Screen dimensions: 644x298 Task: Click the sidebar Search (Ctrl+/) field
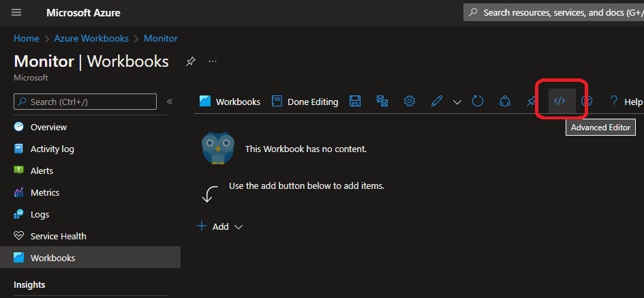[85, 102]
